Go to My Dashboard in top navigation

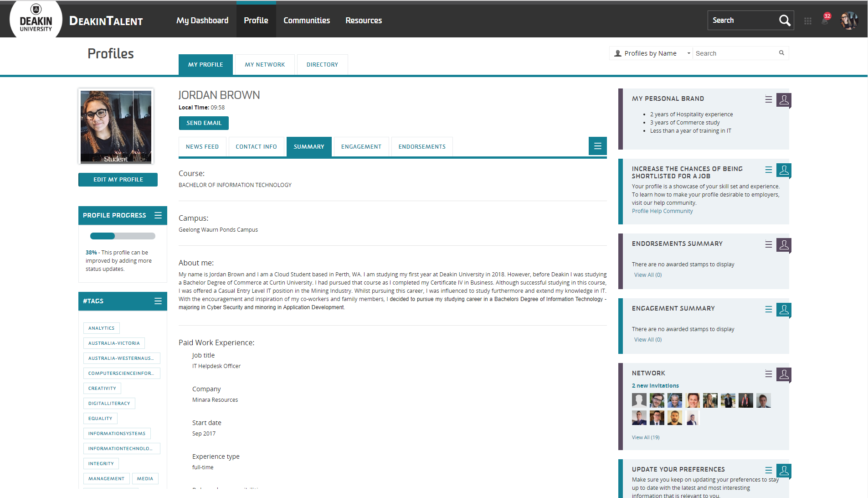(202, 21)
